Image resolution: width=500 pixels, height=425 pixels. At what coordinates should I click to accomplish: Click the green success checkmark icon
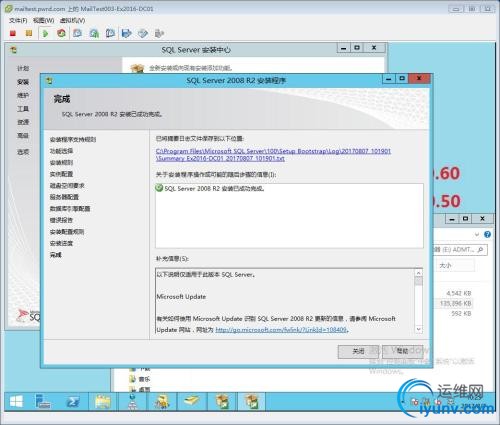click(x=159, y=188)
